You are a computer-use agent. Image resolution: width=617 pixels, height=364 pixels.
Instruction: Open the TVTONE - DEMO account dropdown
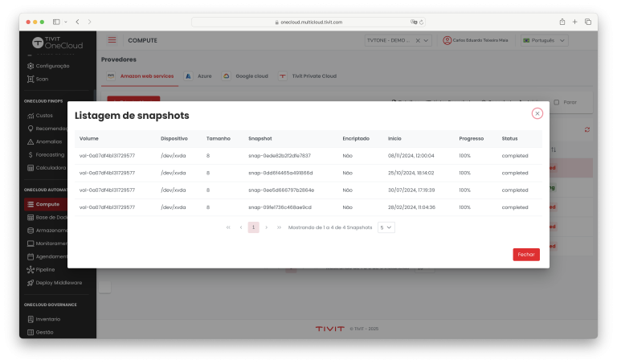(x=398, y=40)
